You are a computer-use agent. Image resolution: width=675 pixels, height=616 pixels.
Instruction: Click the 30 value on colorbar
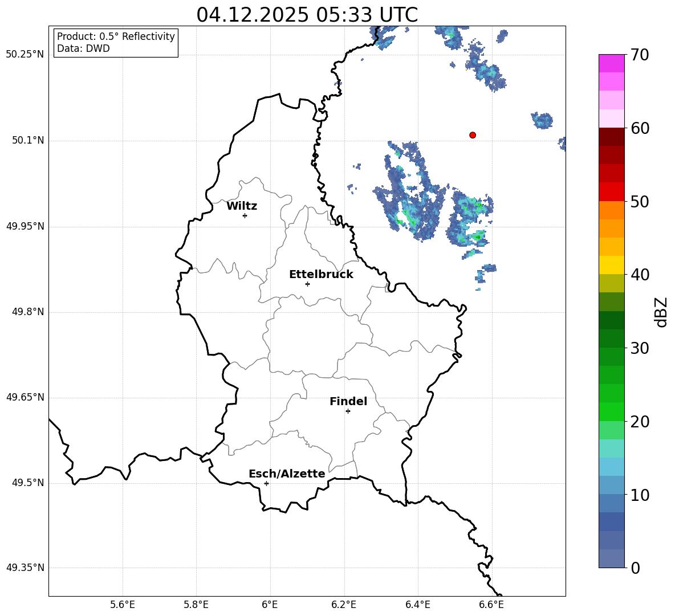tap(640, 348)
